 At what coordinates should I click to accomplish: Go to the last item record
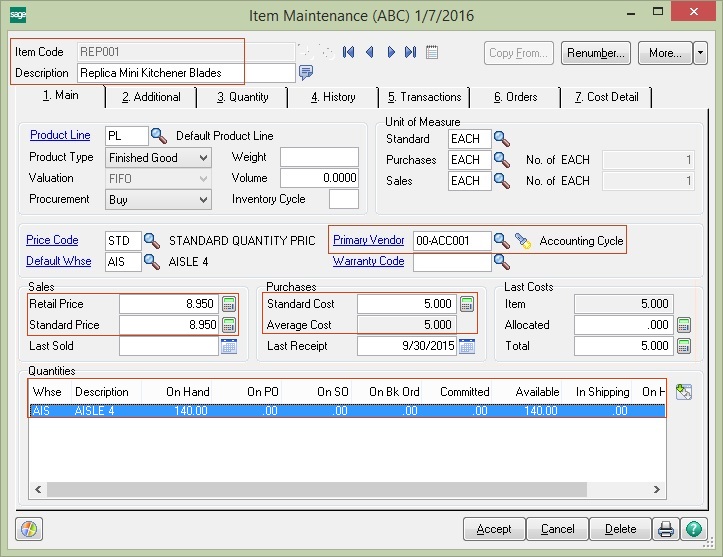pyautogui.click(x=410, y=52)
